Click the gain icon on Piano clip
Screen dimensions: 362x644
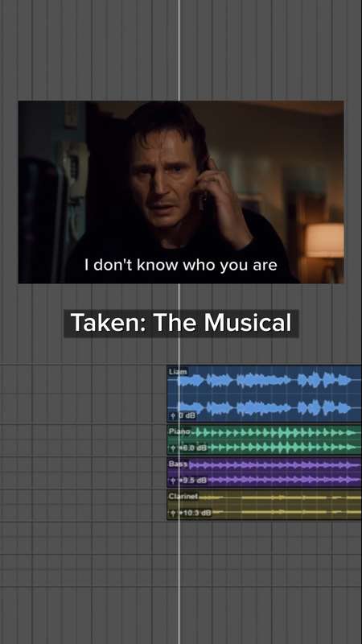coord(173,448)
